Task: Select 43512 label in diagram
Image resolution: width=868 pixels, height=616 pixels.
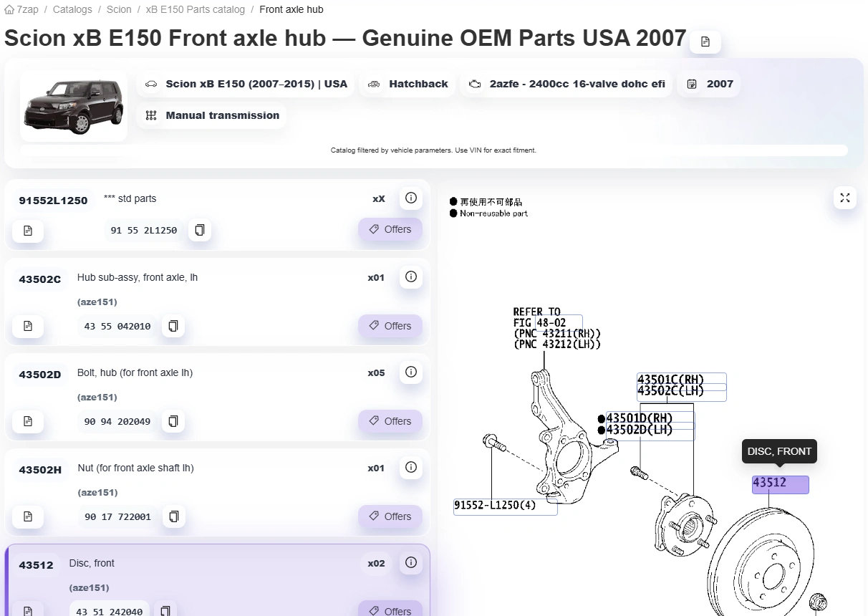Action: pyautogui.click(x=781, y=484)
